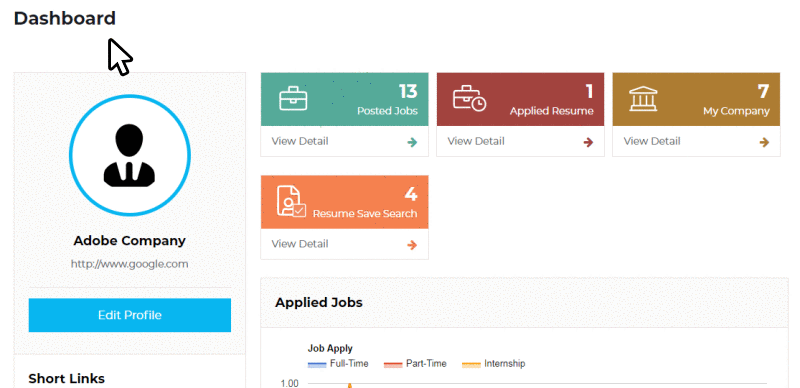This screenshot has width=800, height=388.
Task: Click the red Part-Time legend swatch
Action: click(393, 365)
